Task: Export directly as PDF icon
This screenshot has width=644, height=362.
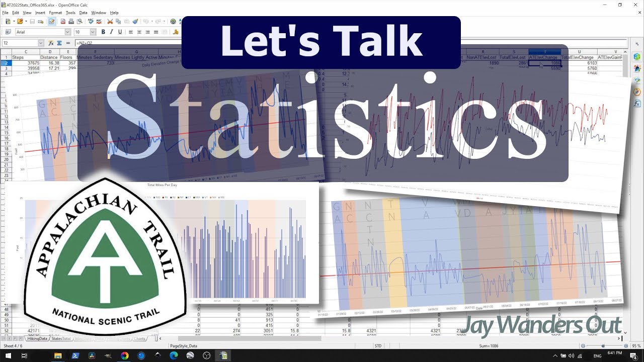Action: (x=63, y=22)
